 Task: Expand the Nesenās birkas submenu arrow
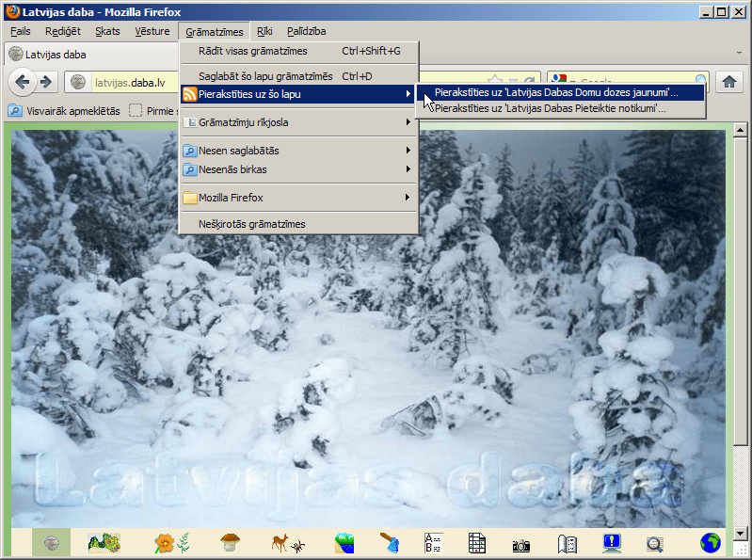(408, 169)
